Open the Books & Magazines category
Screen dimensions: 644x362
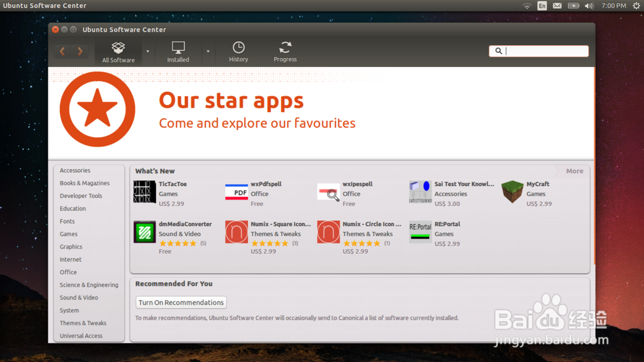tap(84, 183)
